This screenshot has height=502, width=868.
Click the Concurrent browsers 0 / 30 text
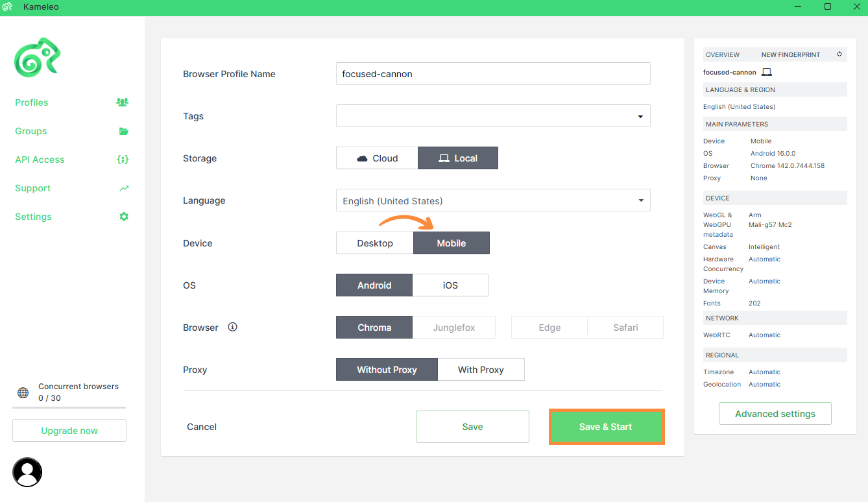(x=78, y=392)
